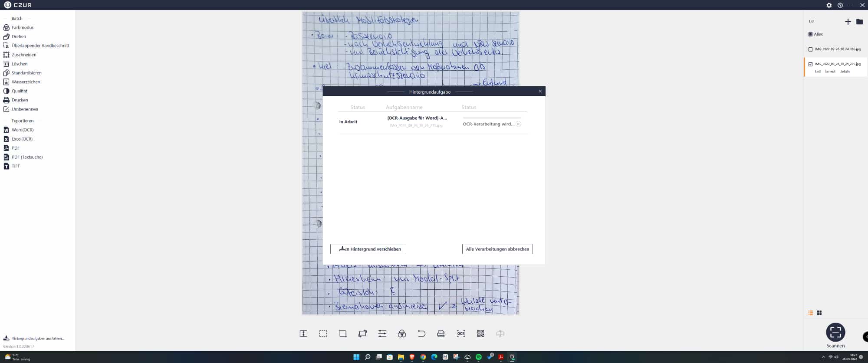This screenshot has height=363, width=868.
Task: Click the printer icon in bottom toolbar
Action: [441, 334]
